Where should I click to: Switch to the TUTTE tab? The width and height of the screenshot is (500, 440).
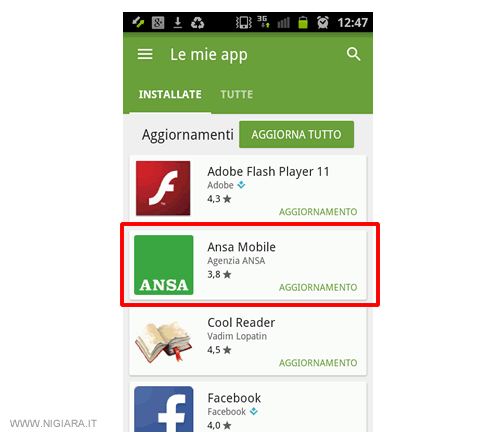[x=237, y=94]
